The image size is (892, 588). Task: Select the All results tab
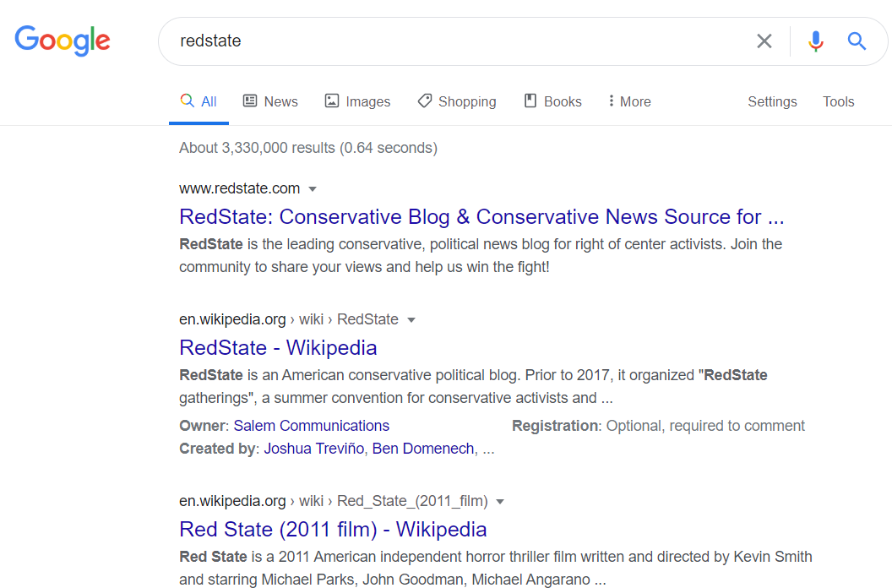[199, 101]
